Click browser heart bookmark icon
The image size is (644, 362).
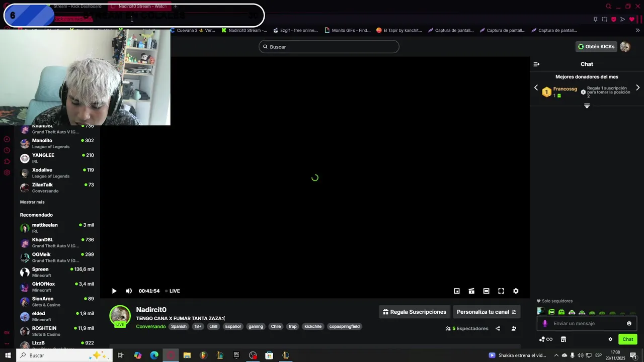[632, 19]
